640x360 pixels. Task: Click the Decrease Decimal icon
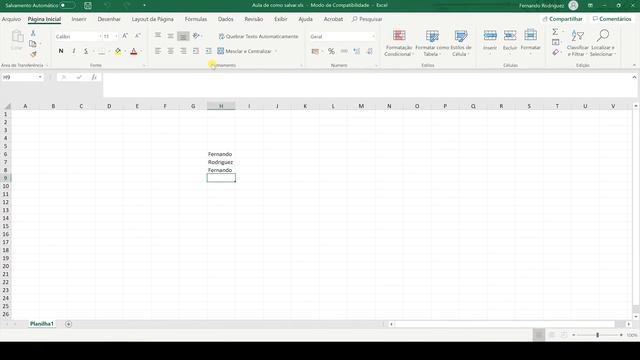click(x=369, y=51)
